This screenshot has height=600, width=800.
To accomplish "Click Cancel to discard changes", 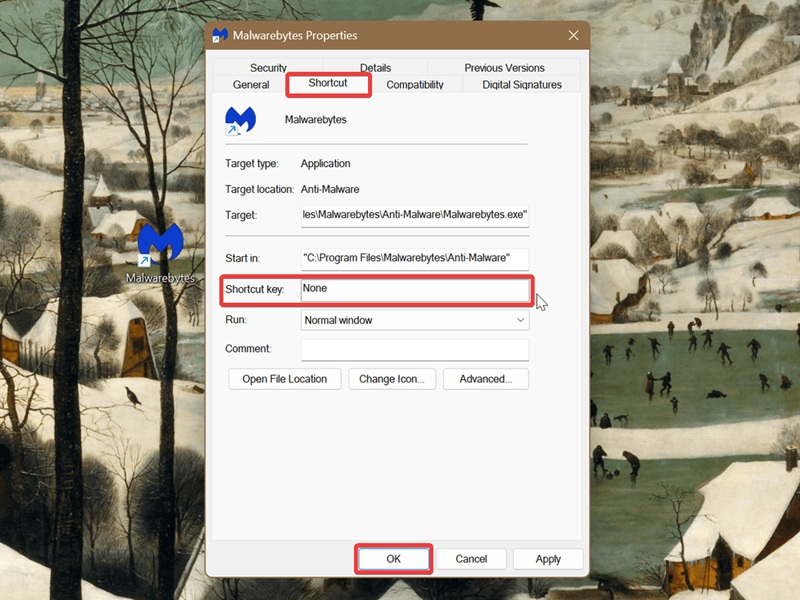I will [471, 559].
